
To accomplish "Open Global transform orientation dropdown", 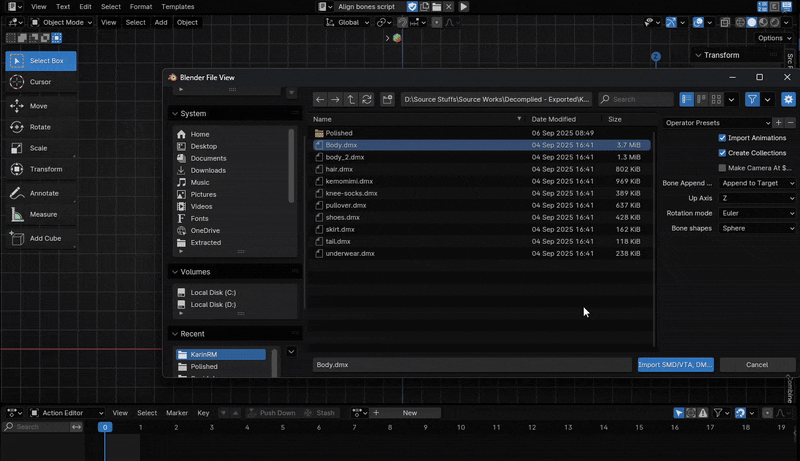I will tap(347, 22).
